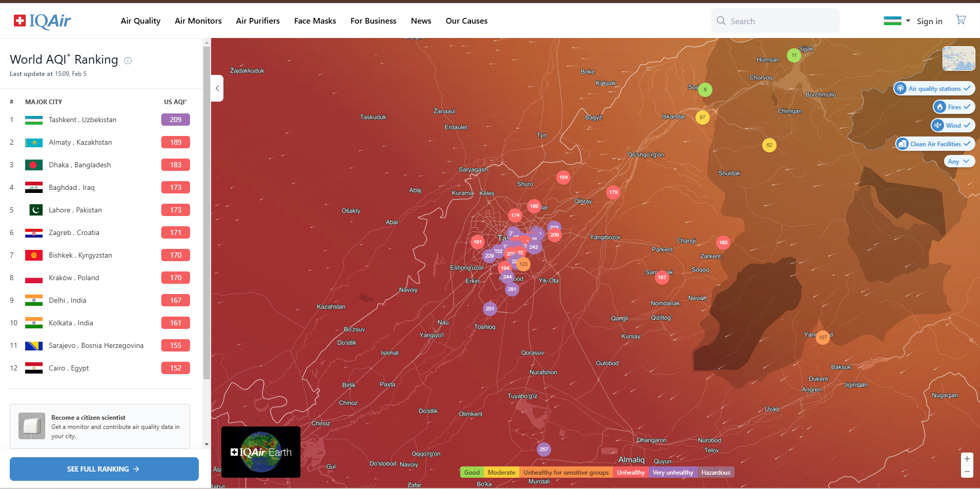
Task: Open the shopping cart
Action: pos(960,20)
